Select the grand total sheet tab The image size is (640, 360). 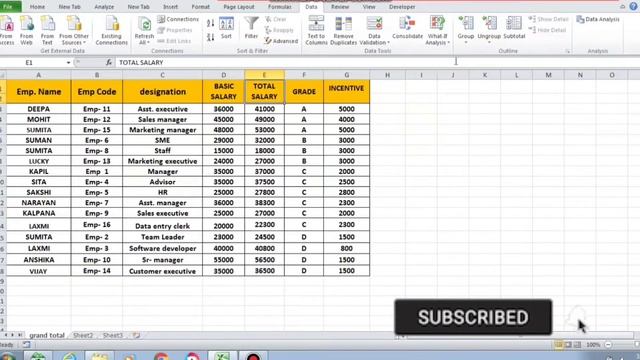click(47, 336)
